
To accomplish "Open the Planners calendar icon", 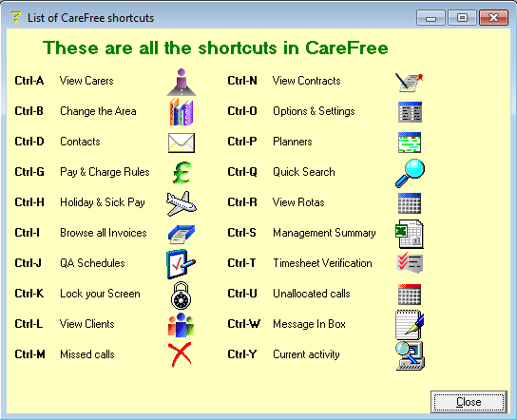I will [410, 143].
